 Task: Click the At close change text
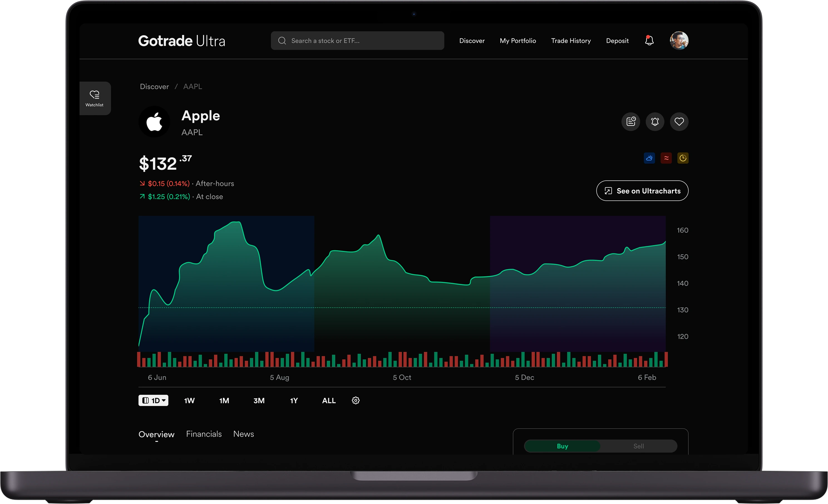(181, 197)
